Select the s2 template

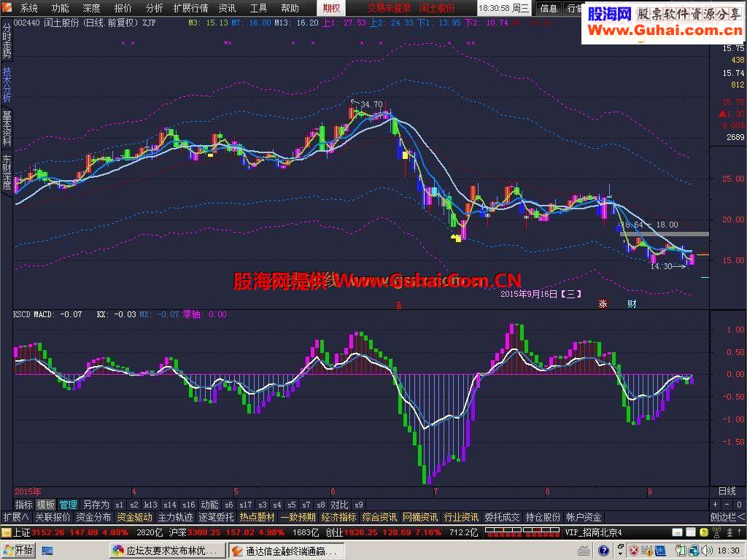[134, 505]
